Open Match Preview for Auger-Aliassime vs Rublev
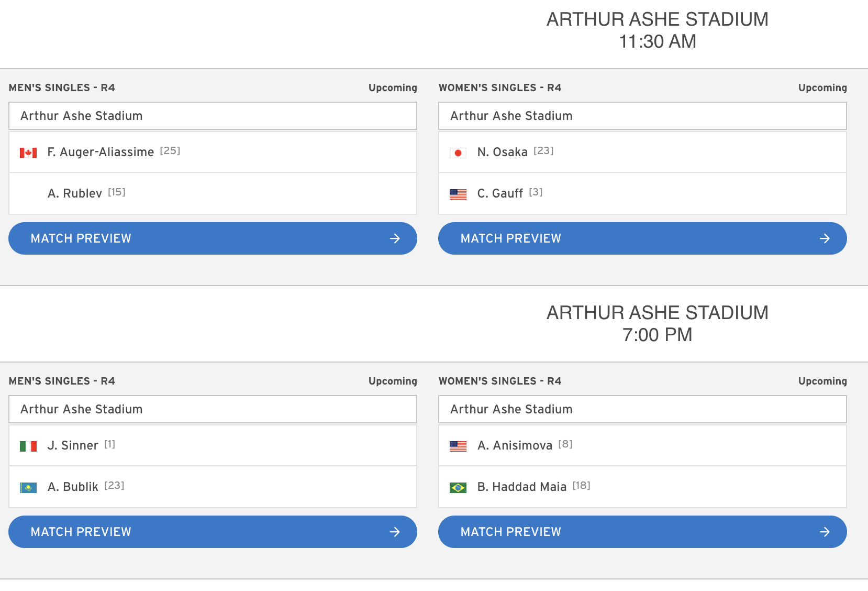 [x=213, y=238]
